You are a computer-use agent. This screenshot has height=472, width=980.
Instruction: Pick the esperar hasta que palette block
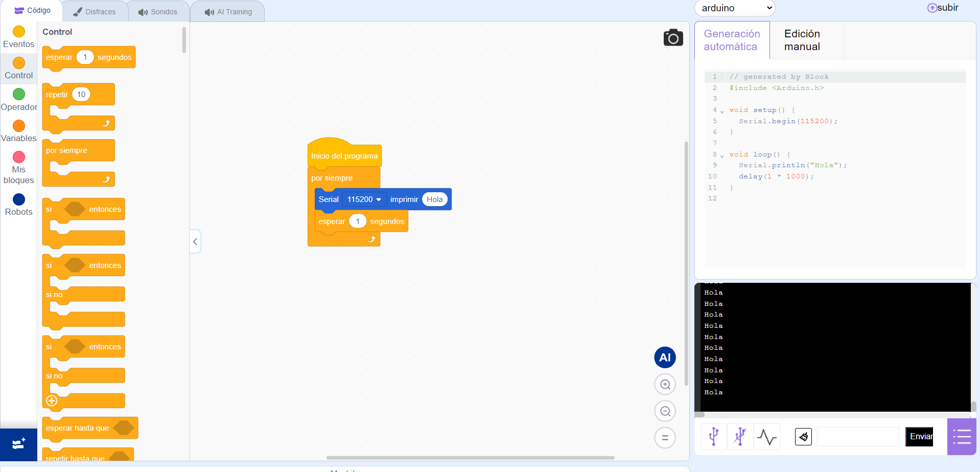(89, 428)
